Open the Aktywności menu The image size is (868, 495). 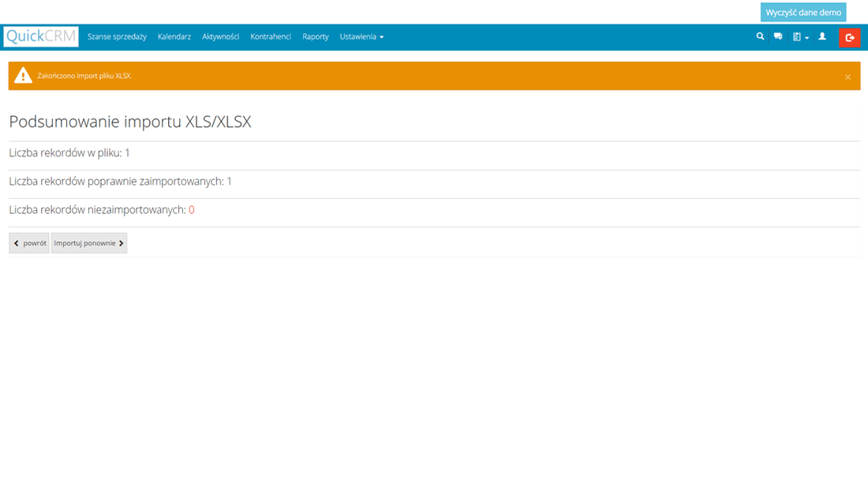tap(220, 36)
